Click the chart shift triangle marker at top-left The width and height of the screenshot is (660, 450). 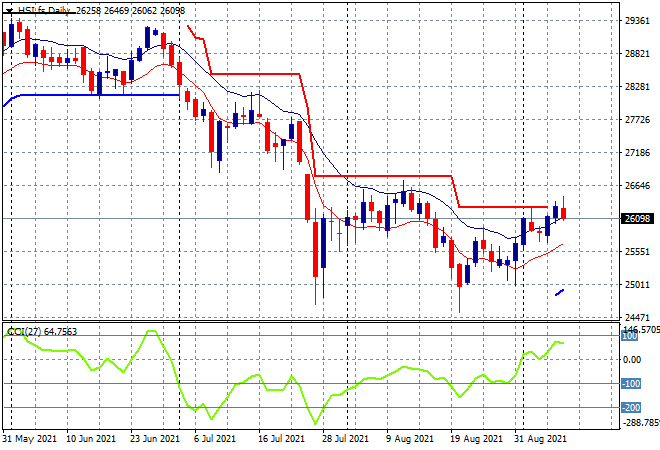(9, 11)
